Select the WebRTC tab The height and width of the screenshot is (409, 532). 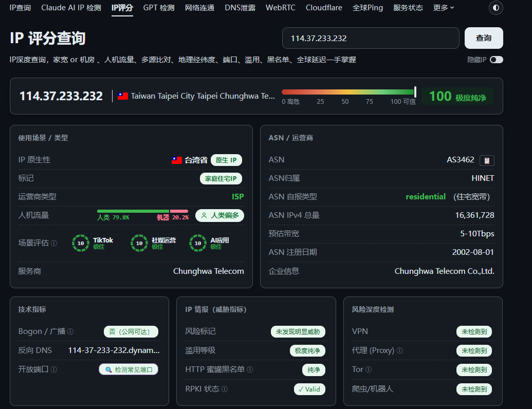281,8
